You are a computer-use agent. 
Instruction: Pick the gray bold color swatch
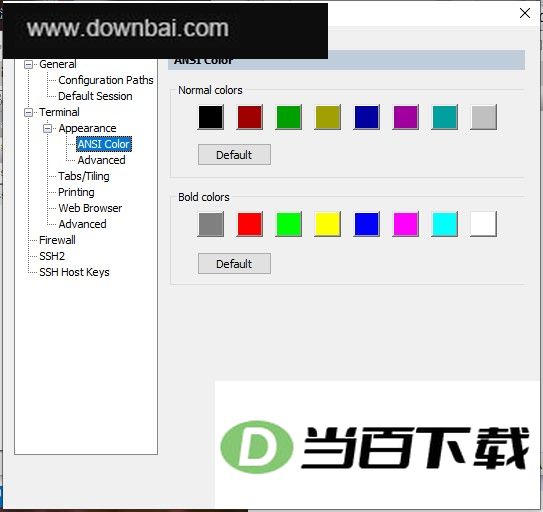tap(211, 224)
